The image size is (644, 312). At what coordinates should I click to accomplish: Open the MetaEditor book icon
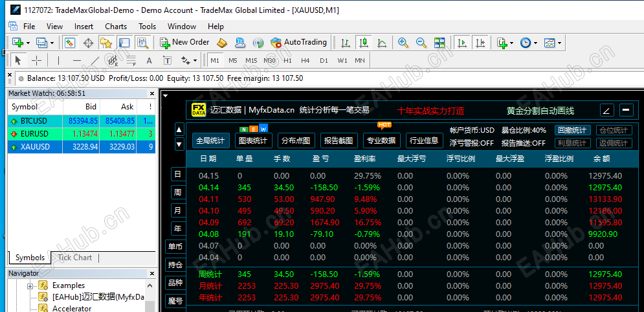click(x=222, y=42)
